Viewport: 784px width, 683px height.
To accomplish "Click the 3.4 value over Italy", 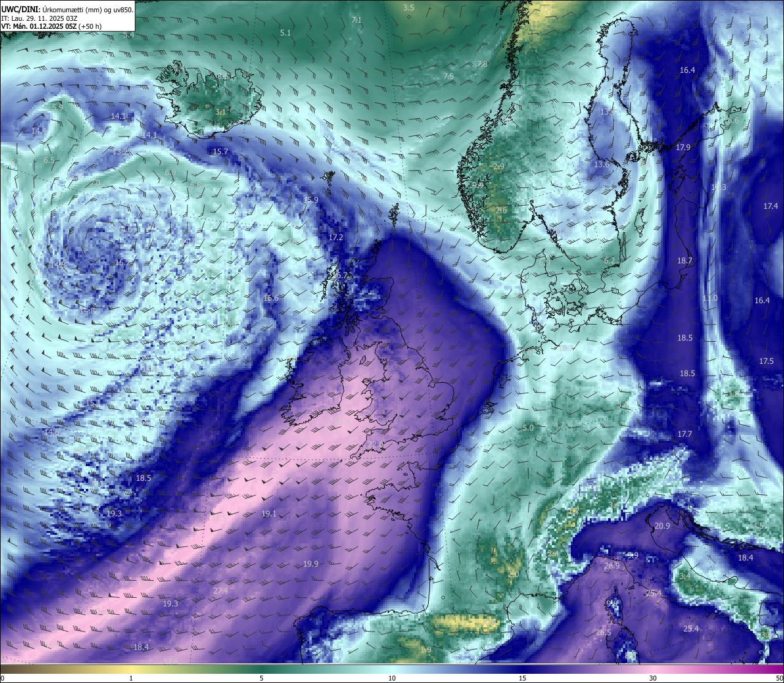I will click(x=685, y=576).
